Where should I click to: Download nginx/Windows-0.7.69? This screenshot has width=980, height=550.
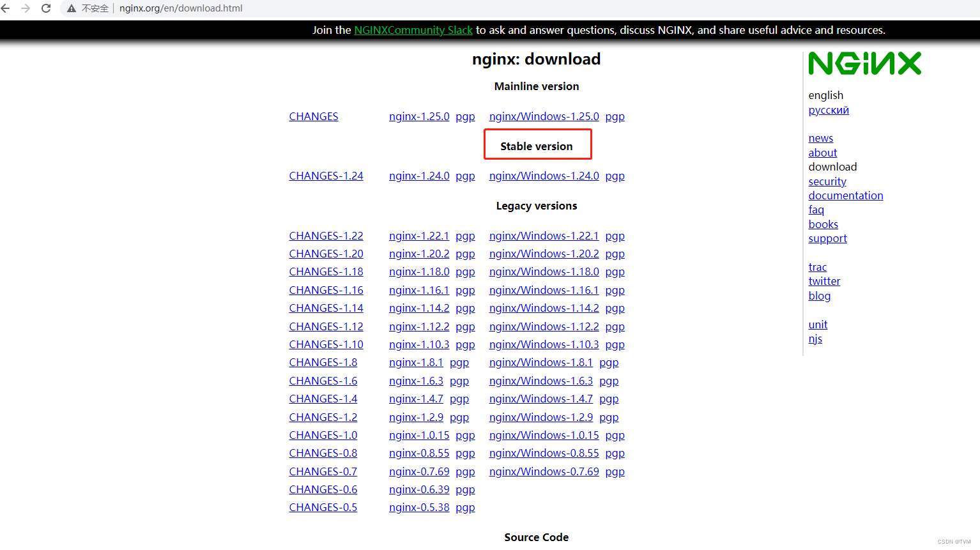tap(544, 471)
